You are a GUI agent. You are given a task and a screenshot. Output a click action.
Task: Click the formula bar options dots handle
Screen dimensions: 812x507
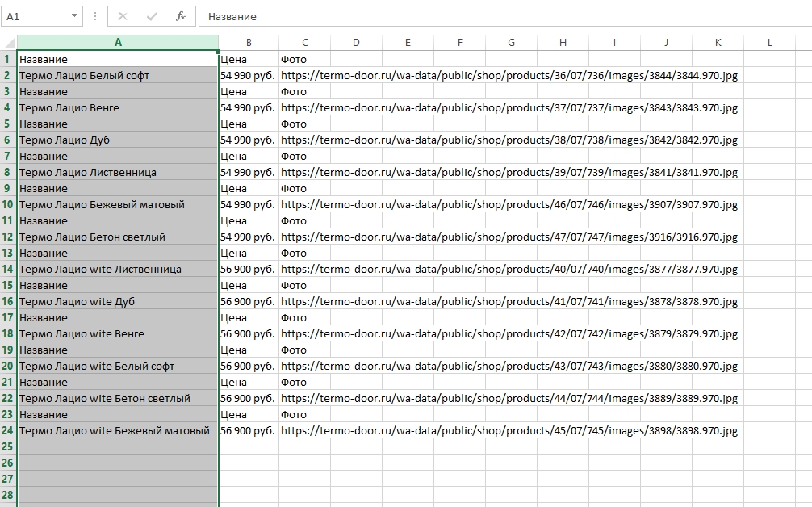click(x=94, y=17)
